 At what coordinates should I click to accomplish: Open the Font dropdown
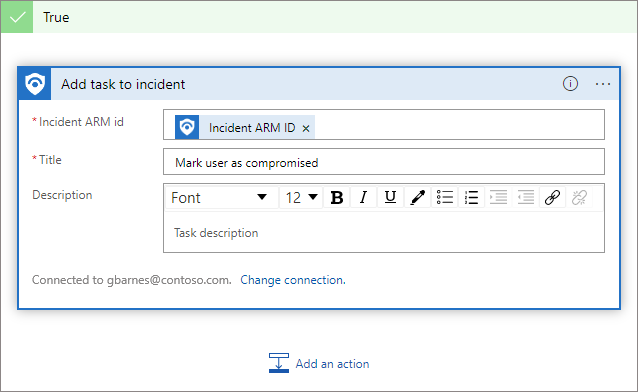221,197
